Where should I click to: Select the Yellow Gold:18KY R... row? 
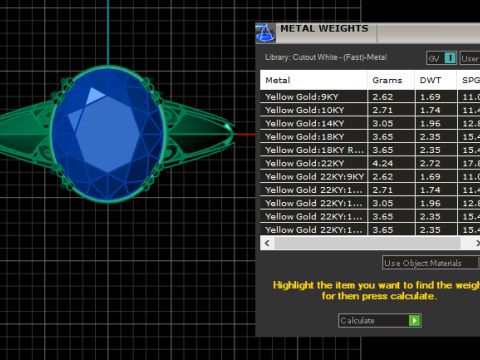pos(370,150)
